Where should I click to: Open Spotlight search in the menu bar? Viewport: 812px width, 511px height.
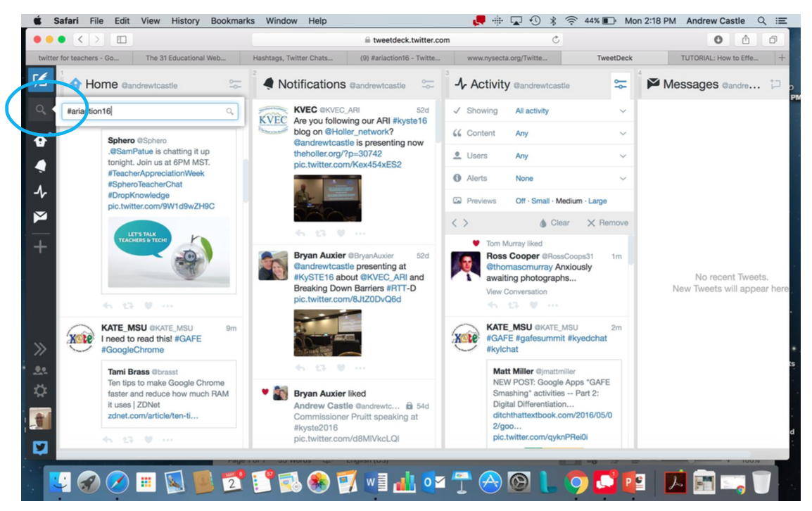[x=761, y=20]
